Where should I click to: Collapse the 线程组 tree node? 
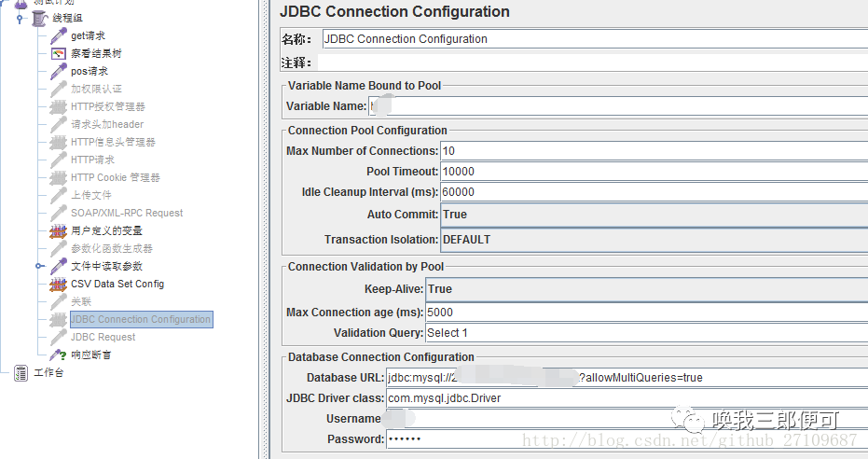[20, 18]
